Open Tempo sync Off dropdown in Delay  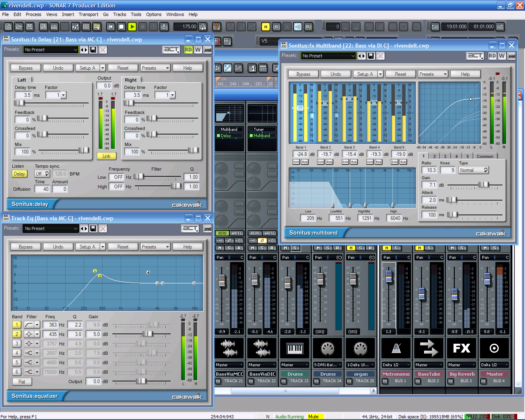coord(42,173)
